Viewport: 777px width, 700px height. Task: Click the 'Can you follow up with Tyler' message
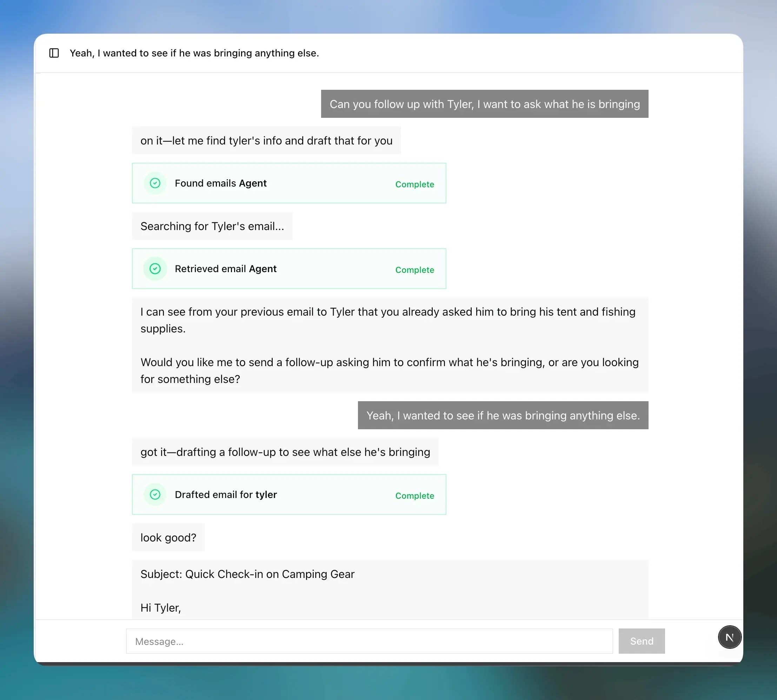(x=485, y=104)
